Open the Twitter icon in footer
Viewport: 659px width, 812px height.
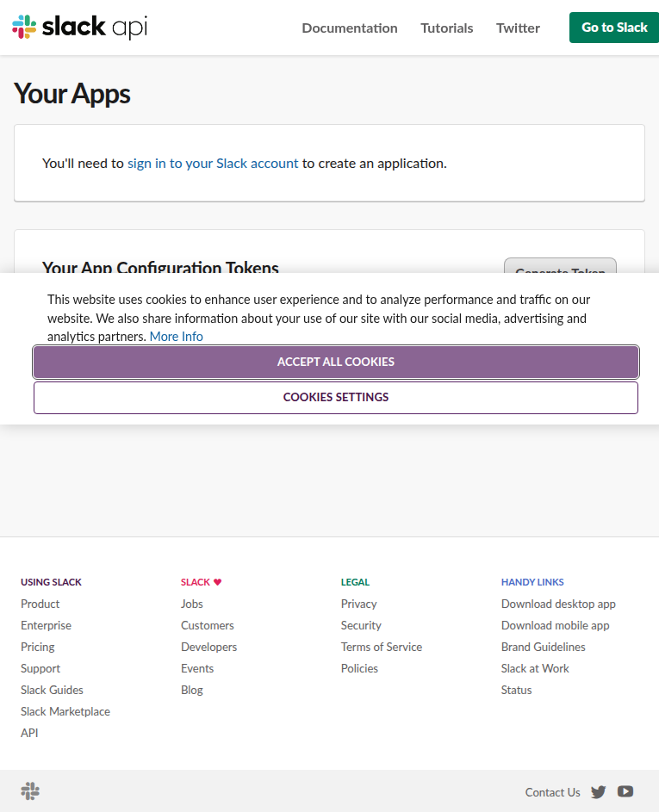(x=599, y=792)
